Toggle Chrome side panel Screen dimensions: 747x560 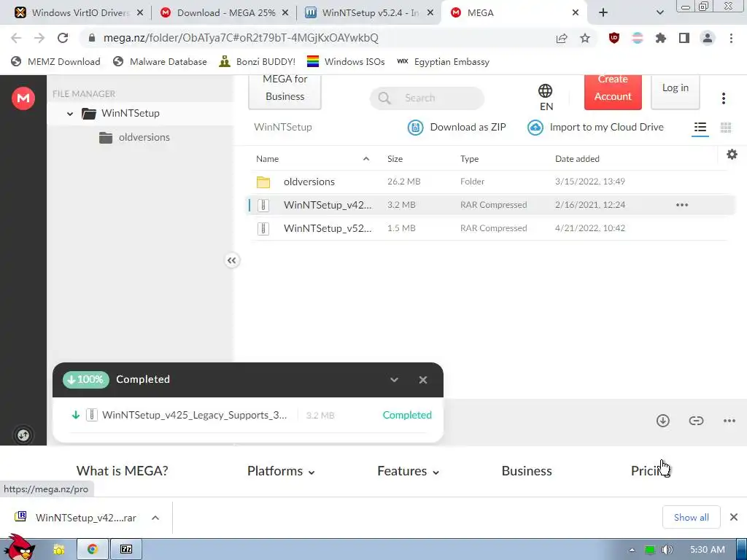coord(684,38)
